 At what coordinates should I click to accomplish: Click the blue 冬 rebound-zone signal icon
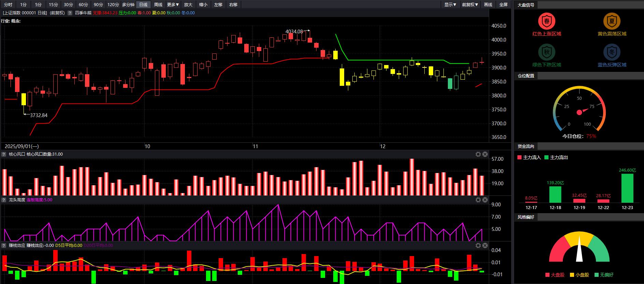(612, 52)
